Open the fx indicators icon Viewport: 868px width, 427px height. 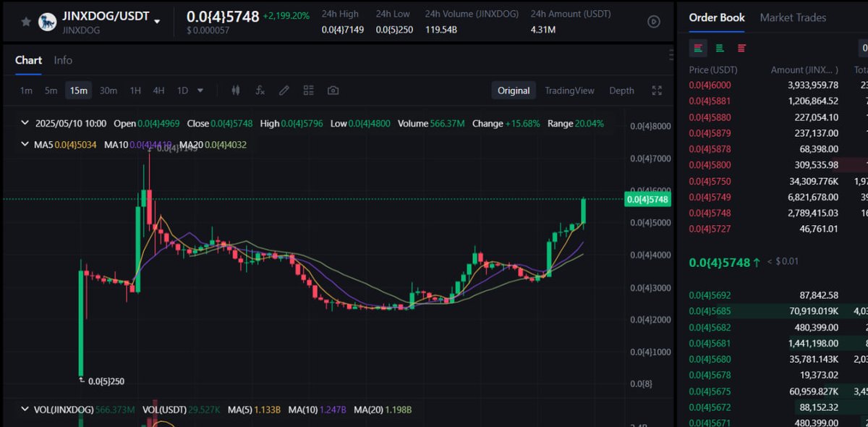point(260,90)
